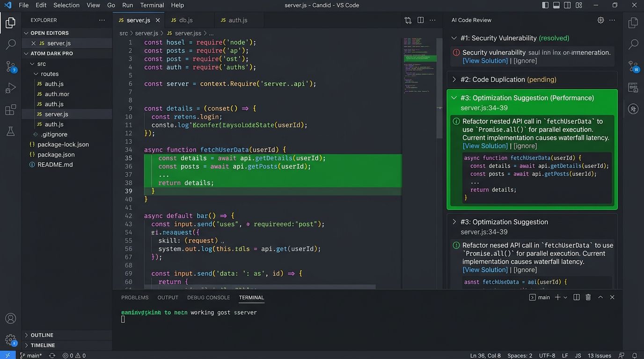Collapse review item #1 Security Vulnerability

pos(454,38)
